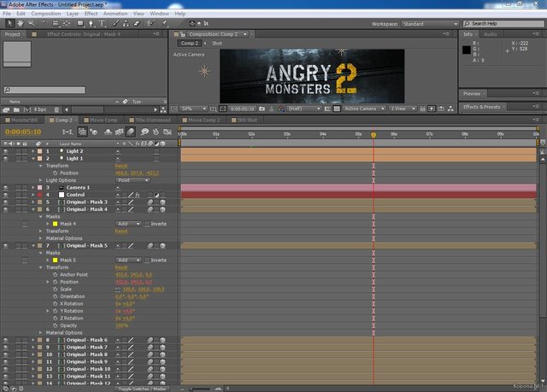Screen dimensions: 547x392
Task: Check Inverted box for Mask 5
Action: click(x=147, y=260)
